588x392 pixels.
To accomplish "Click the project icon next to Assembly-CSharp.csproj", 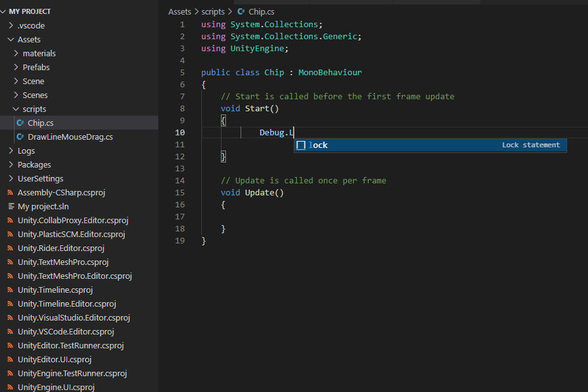I will click(11, 192).
